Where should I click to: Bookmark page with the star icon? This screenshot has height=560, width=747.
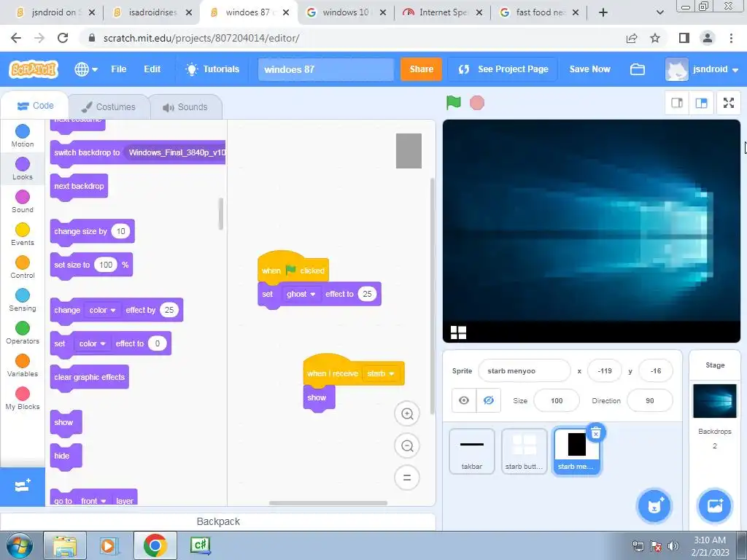click(655, 38)
